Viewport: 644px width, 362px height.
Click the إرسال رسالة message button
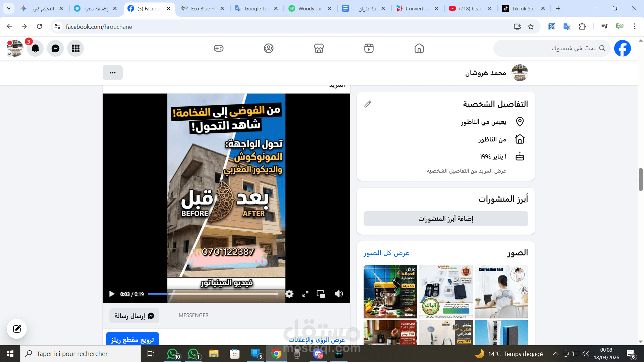(x=134, y=315)
